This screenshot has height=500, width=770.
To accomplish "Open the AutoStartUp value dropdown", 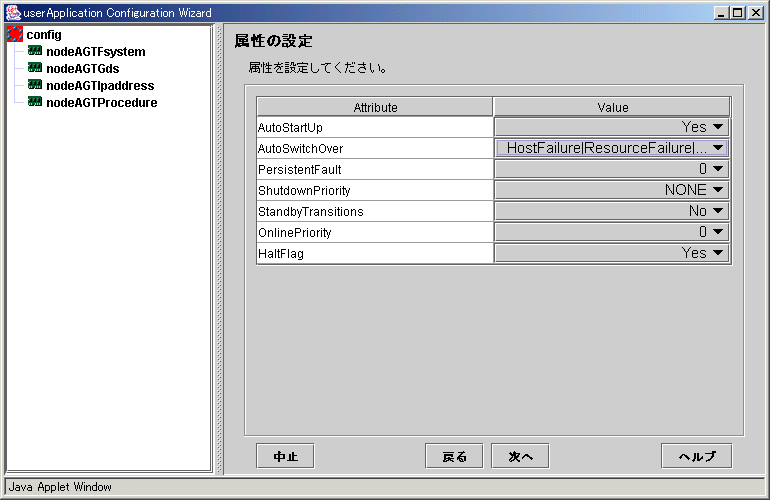I will [x=611, y=127].
